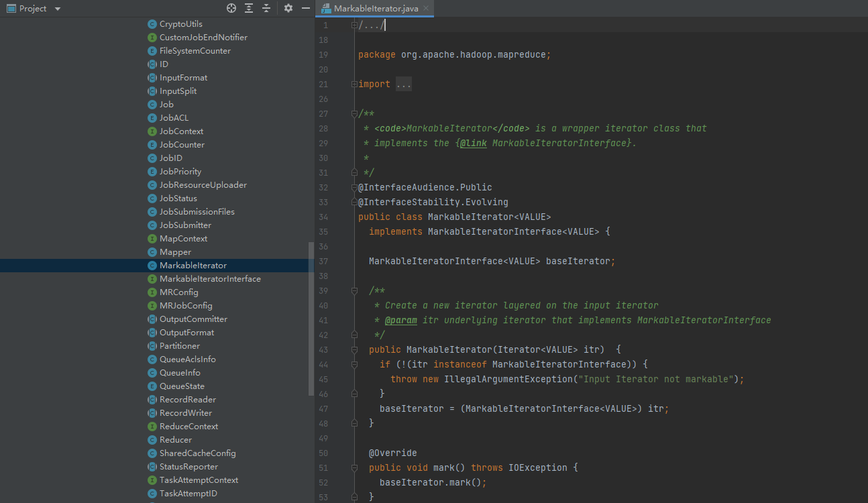Select RecordWriter in the project tree

tap(186, 413)
